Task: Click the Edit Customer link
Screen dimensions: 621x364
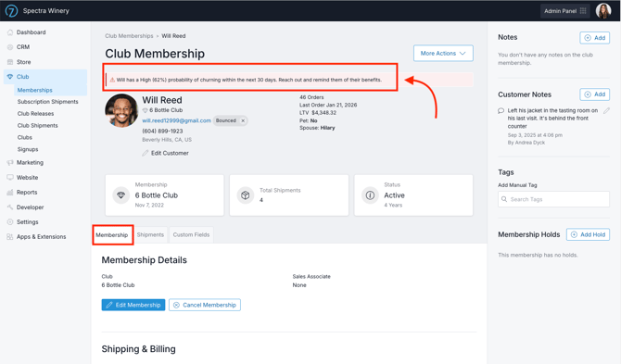Action: coord(170,153)
